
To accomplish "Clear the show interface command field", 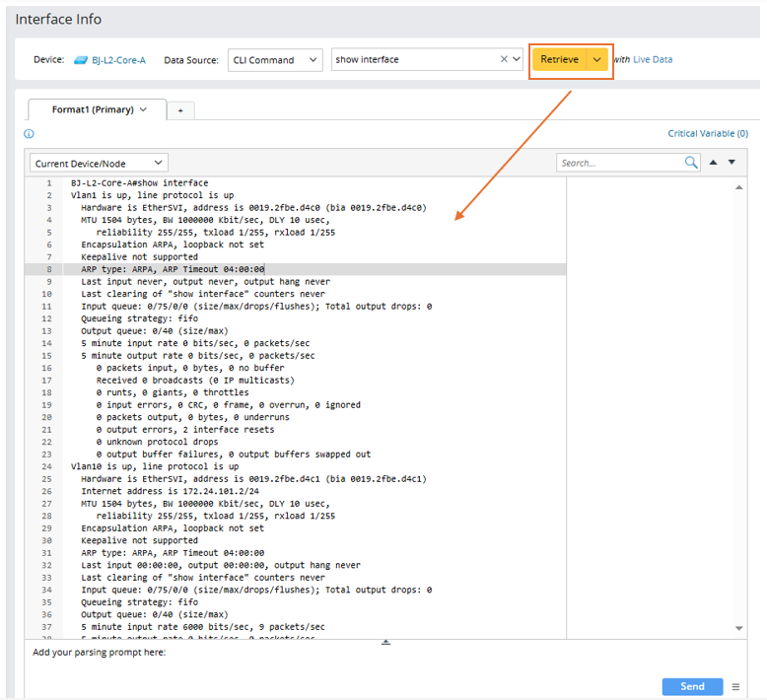I will pyautogui.click(x=504, y=59).
